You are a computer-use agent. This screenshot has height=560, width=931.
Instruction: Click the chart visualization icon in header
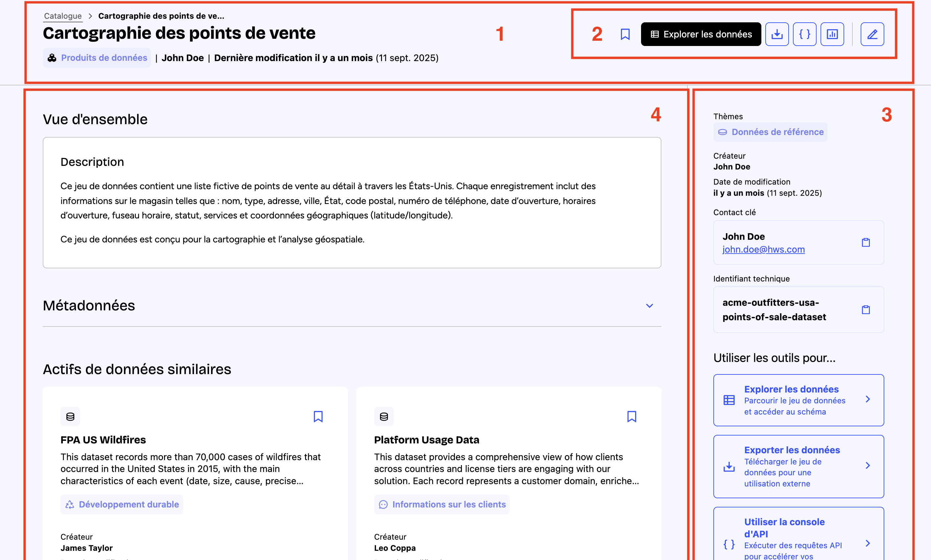pyautogui.click(x=832, y=34)
